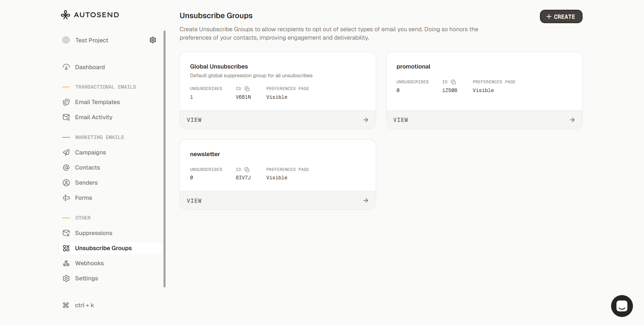Image resolution: width=644 pixels, height=325 pixels.
Task: Open the newsletter group via the arrow
Action: (366, 200)
